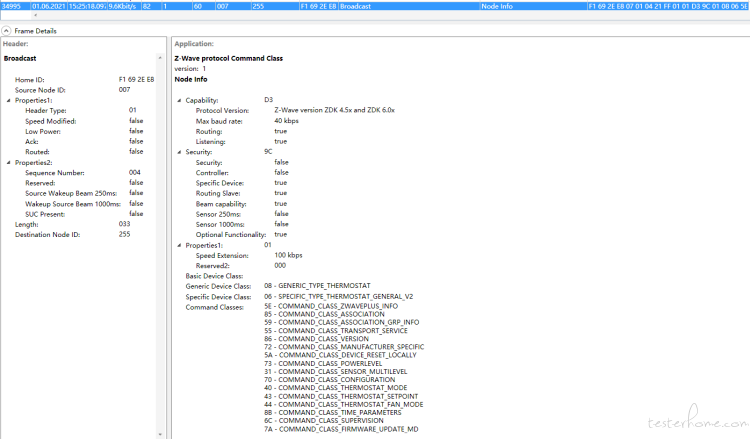
Task: Select the Source Node ID row
Action: [x=72, y=90]
